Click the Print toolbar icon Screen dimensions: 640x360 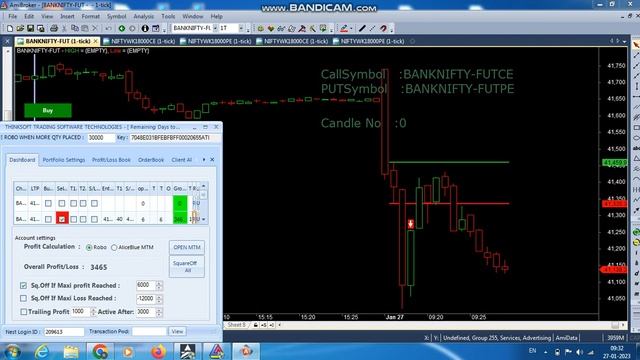click(53, 29)
